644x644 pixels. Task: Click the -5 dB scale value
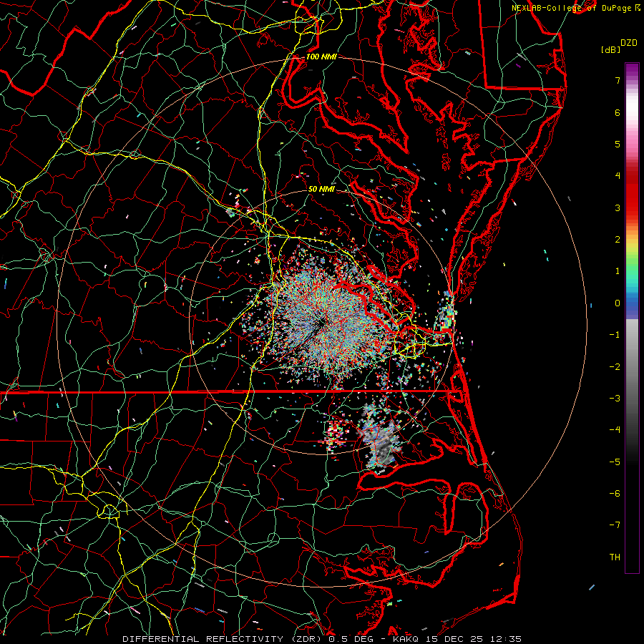pyautogui.click(x=615, y=462)
